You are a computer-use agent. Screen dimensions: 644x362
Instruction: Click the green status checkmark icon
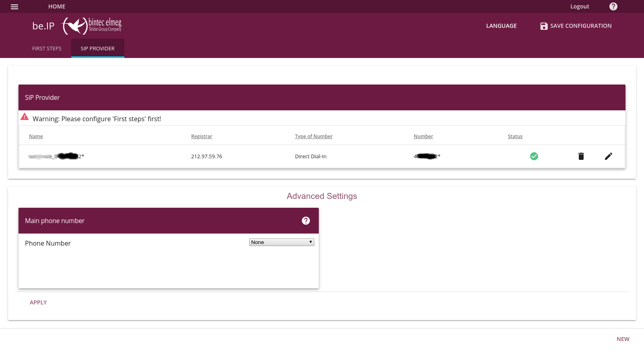(534, 156)
